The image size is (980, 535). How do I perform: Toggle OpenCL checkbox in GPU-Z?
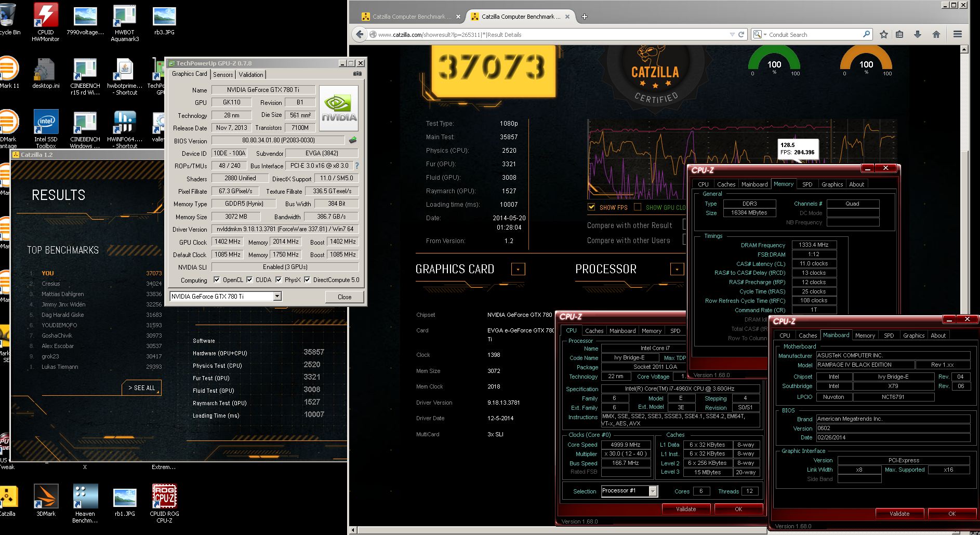(217, 279)
